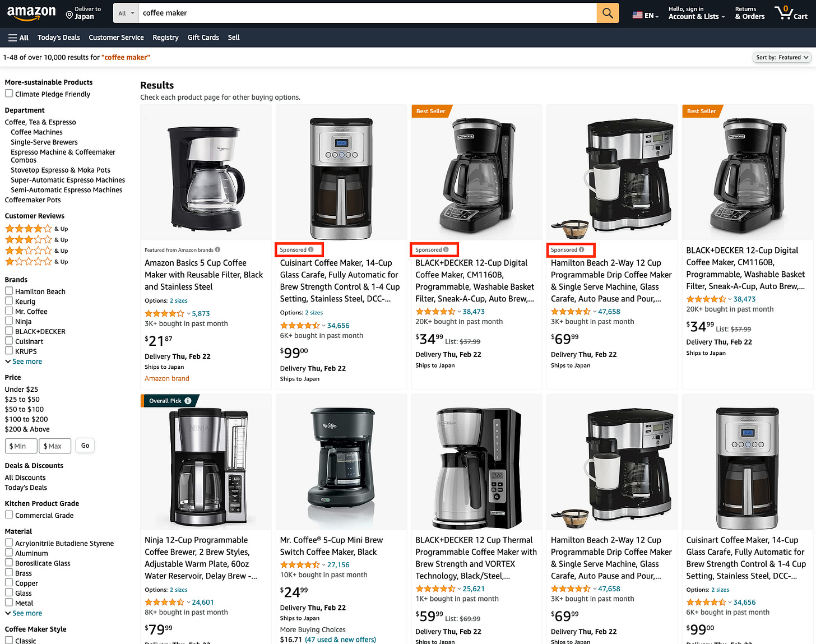
Task: Click info icon next to Featured from Amazon brands
Action: click(217, 250)
